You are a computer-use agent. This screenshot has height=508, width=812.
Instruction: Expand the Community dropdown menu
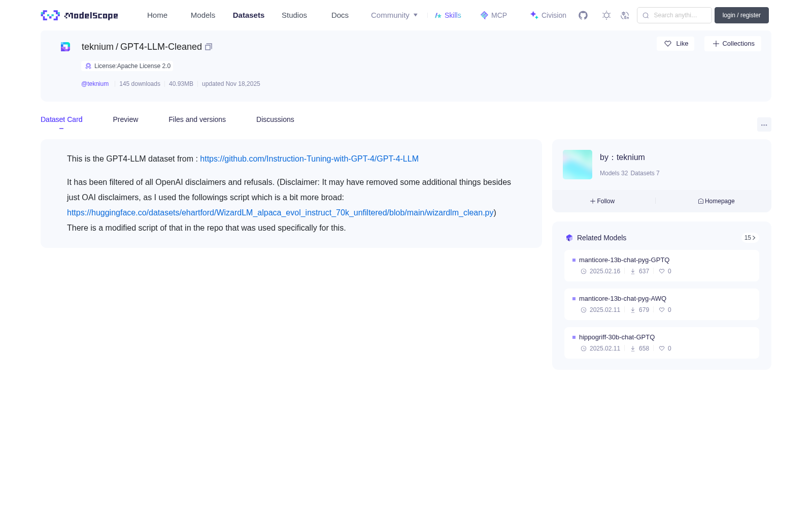click(x=394, y=15)
